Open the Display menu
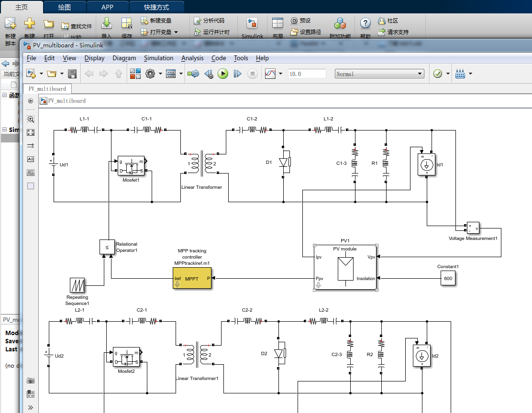This screenshot has height=413, width=532. [x=94, y=58]
